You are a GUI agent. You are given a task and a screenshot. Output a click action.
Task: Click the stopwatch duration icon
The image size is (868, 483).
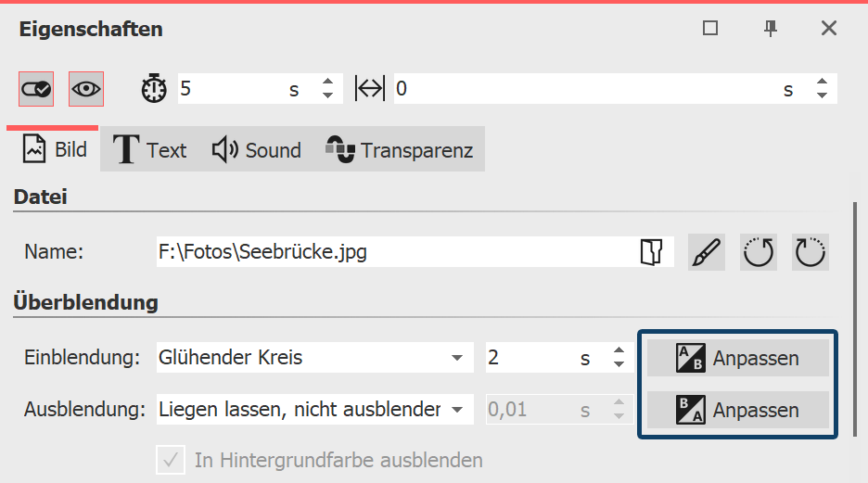154,88
